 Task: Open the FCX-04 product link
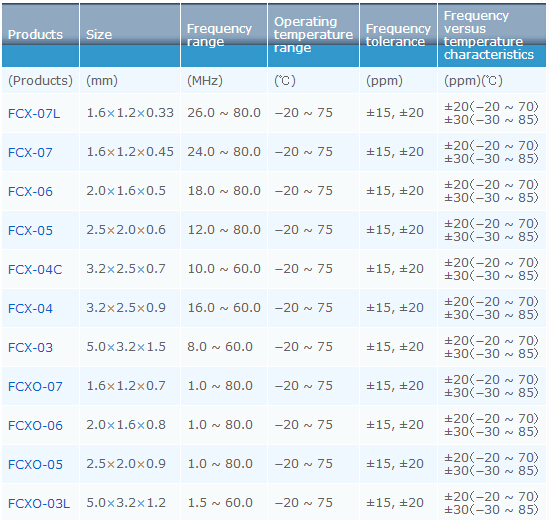pos(30,308)
